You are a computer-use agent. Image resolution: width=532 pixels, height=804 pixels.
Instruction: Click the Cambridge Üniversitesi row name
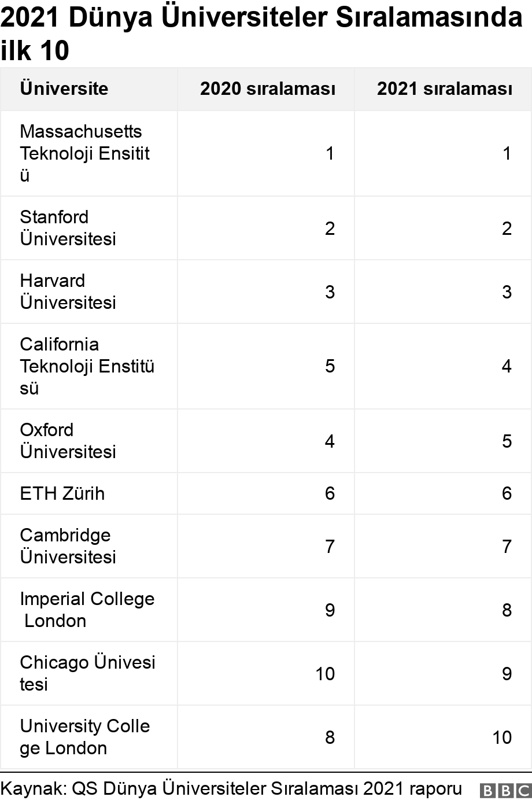(68, 546)
